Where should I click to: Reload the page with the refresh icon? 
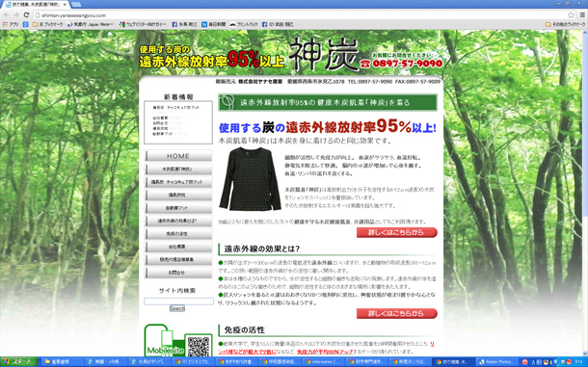click(26, 15)
